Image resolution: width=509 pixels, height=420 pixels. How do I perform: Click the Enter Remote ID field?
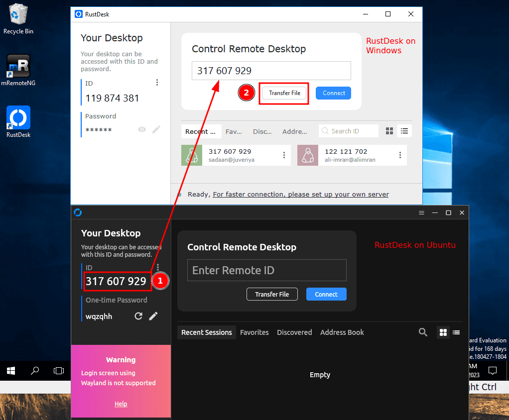click(x=266, y=270)
